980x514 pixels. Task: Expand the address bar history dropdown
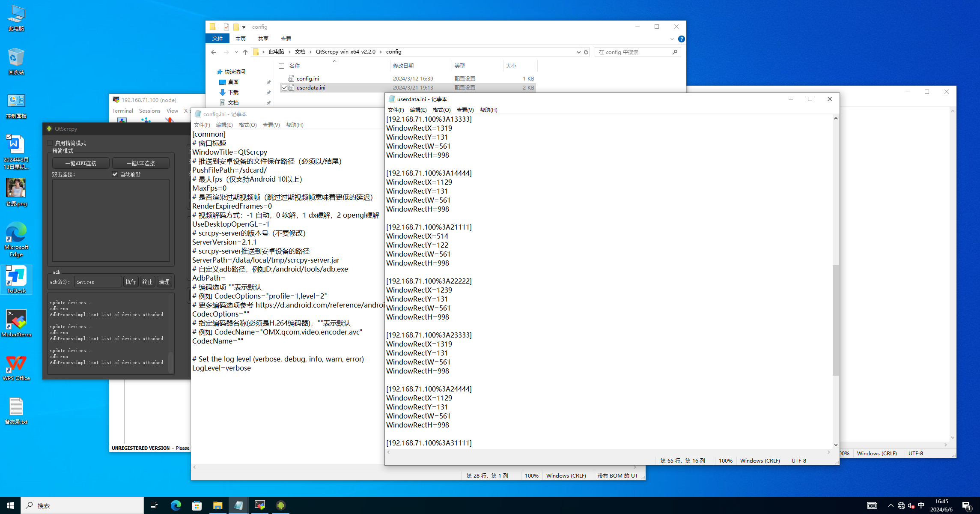point(578,52)
